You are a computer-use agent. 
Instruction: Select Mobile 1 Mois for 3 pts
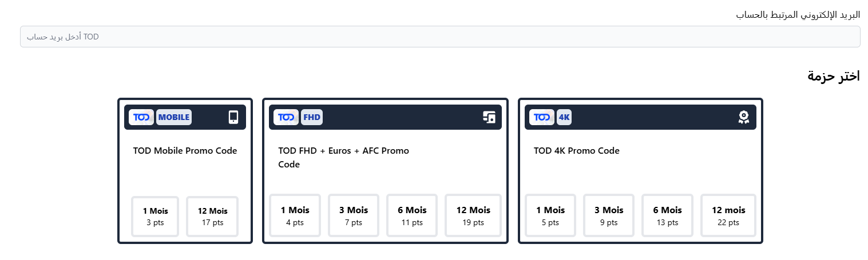tap(155, 216)
